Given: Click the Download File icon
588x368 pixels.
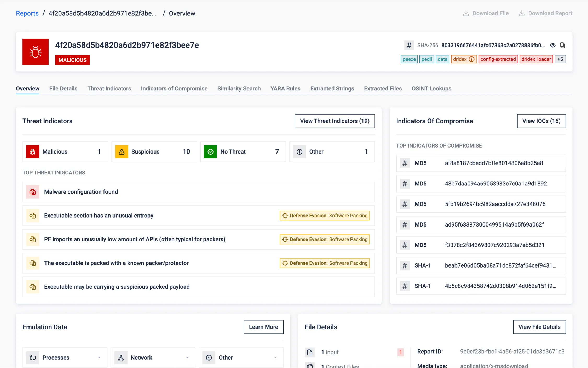Looking at the screenshot, I should 466,13.
